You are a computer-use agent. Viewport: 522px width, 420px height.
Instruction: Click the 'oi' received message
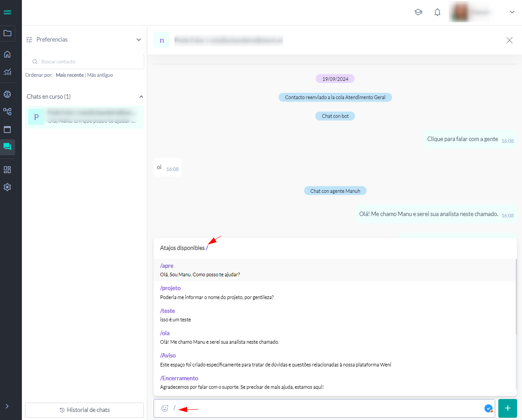click(167, 167)
